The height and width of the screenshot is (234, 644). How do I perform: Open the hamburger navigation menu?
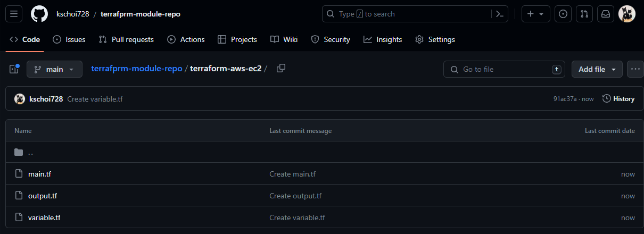pos(14,14)
